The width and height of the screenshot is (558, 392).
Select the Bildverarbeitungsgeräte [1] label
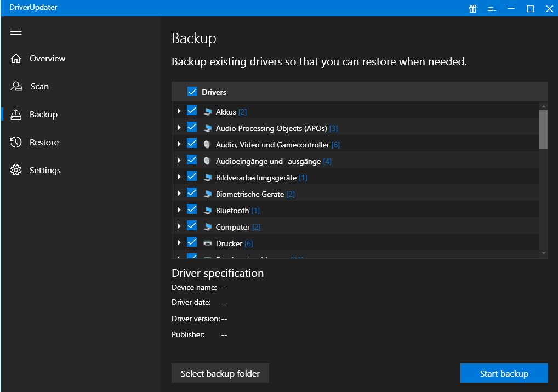[x=261, y=178]
